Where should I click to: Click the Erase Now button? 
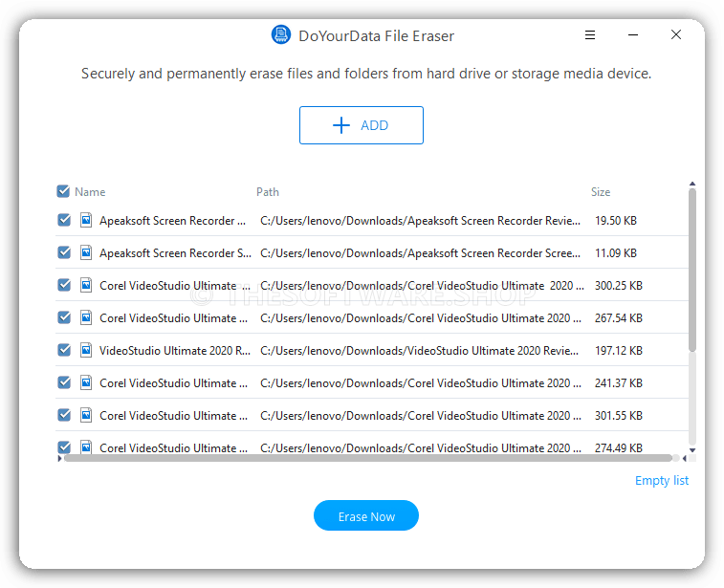click(x=366, y=515)
